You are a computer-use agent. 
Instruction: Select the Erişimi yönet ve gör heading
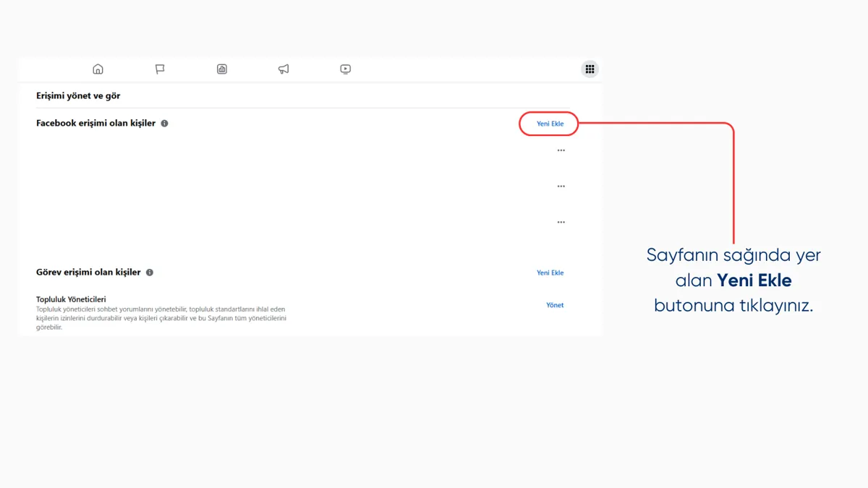78,95
